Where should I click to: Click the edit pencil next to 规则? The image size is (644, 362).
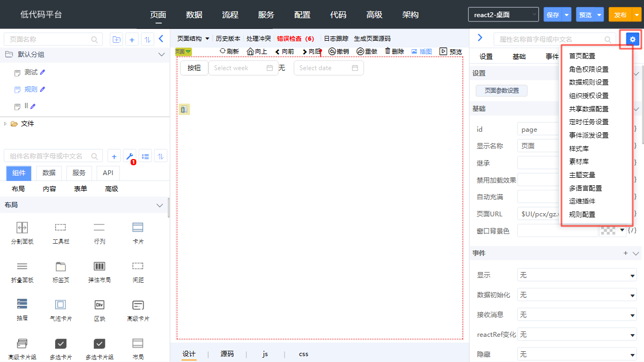(x=43, y=89)
